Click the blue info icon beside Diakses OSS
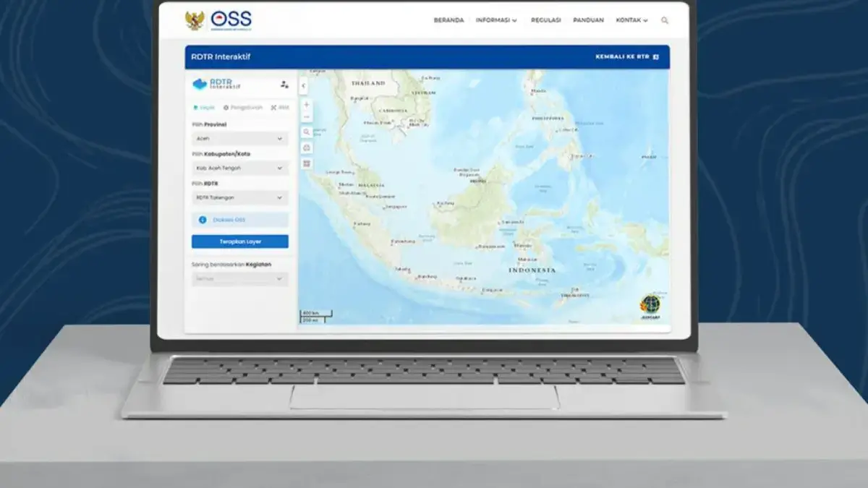This screenshot has width=868, height=488. pos(203,220)
